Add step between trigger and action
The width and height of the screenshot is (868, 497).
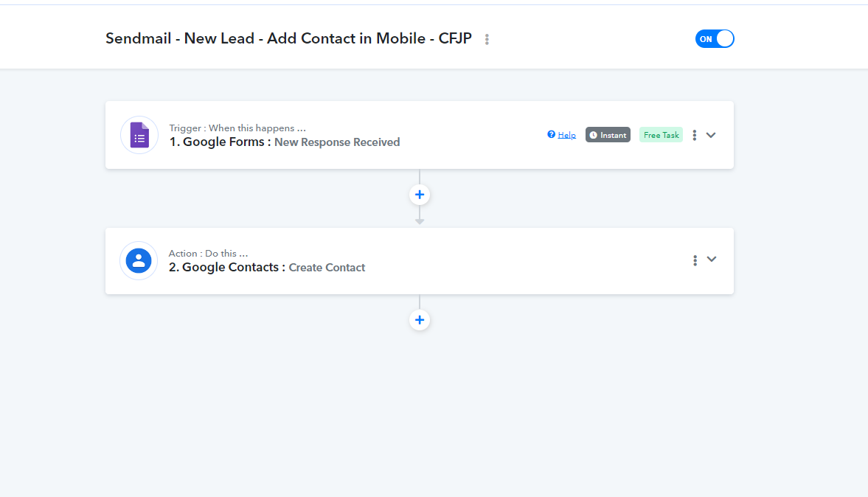420,195
